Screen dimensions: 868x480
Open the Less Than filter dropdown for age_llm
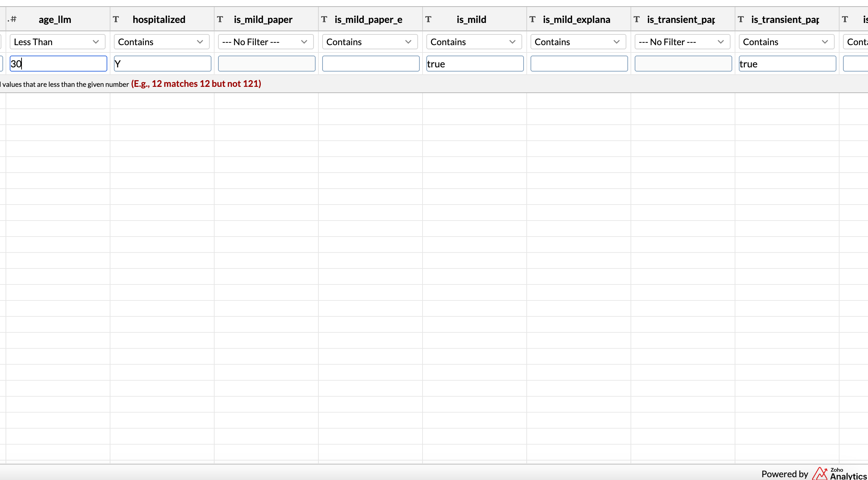coord(57,42)
